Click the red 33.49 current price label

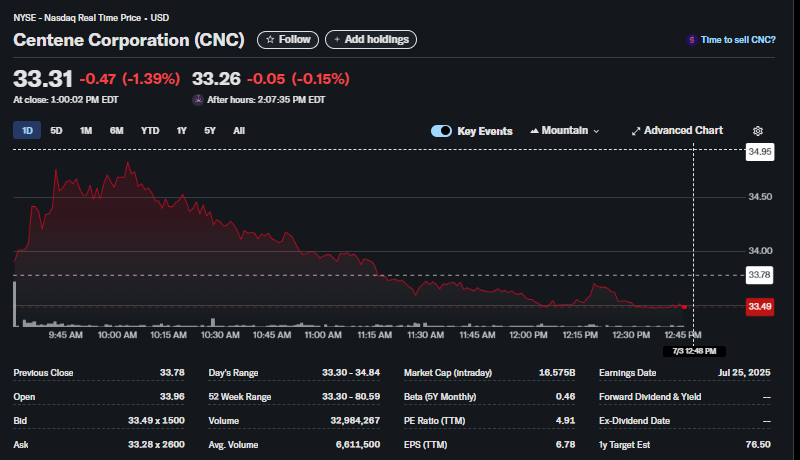pyautogui.click(x=760, y=307)
